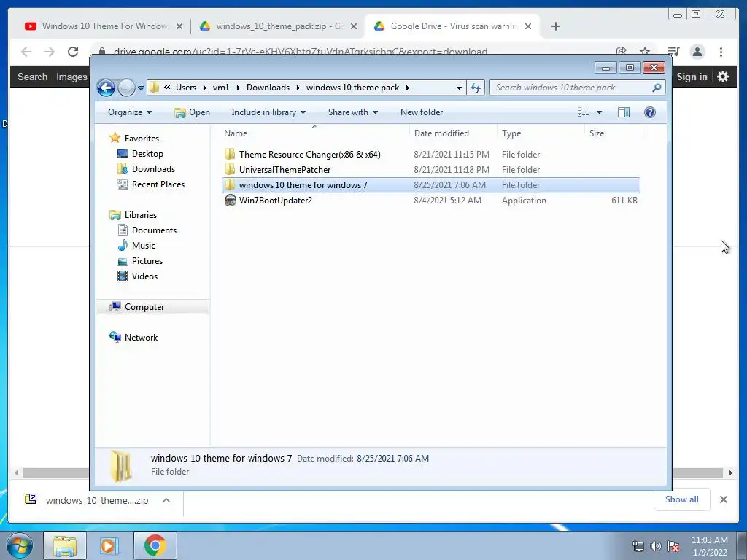Select windows 10 theme for windows 7 folder
The image size is (747, 560).
430,184
